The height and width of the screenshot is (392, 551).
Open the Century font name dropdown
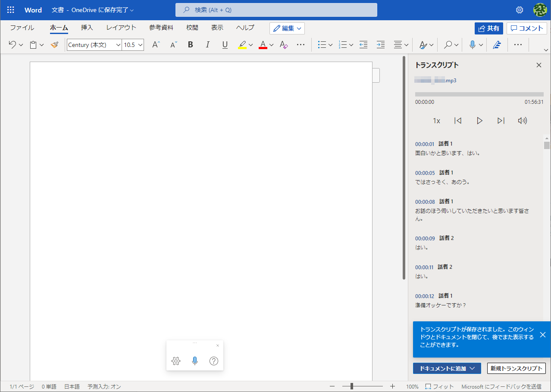pyautogui.click(x=119, y=44)
